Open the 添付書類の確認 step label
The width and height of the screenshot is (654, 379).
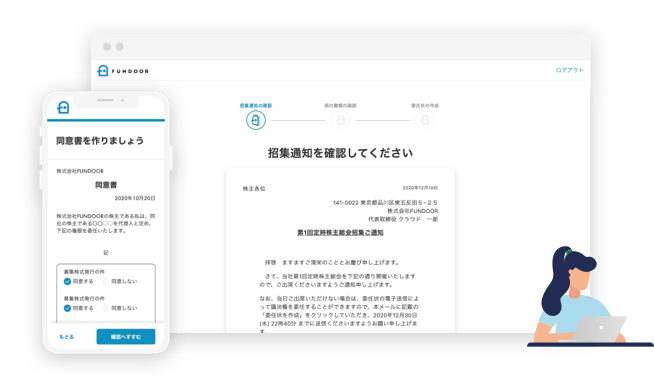click(x=340, y=105)
